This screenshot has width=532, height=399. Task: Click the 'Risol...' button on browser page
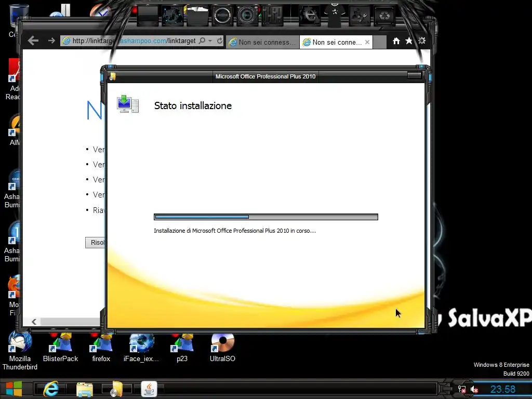[96, 243]
